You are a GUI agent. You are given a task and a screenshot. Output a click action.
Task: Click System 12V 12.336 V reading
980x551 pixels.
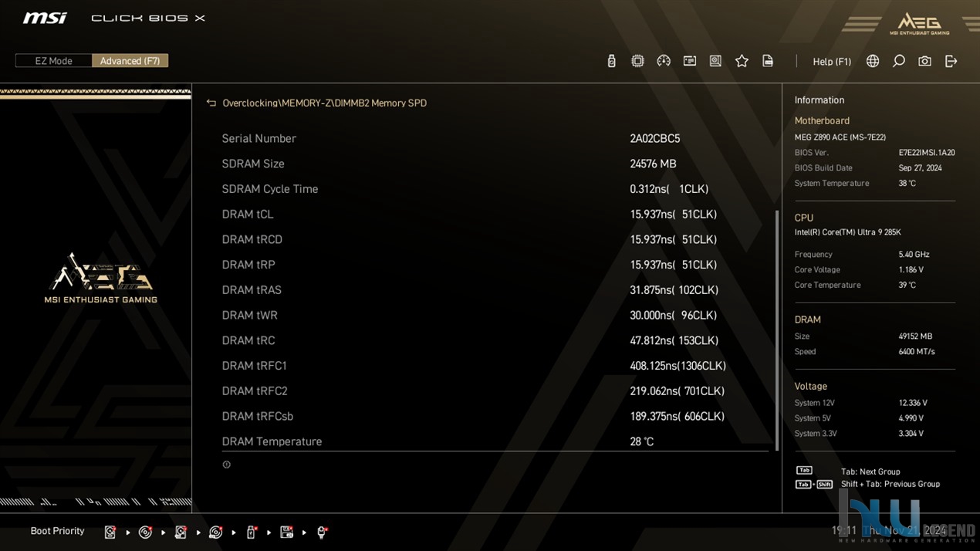point(913,403)
